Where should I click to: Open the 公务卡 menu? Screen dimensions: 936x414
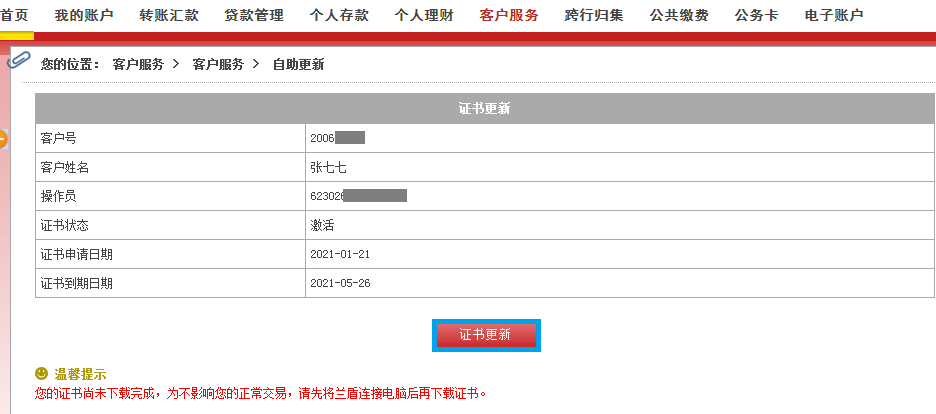[756, 16]
